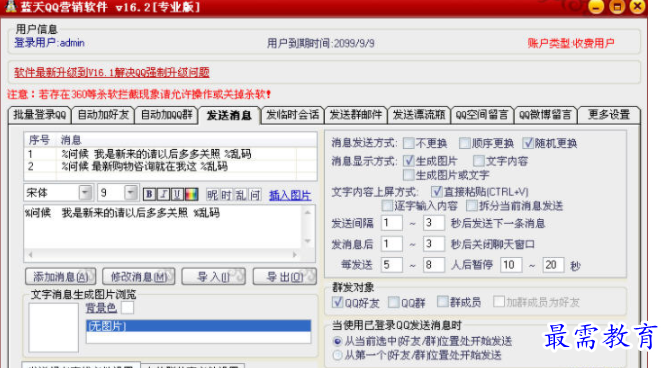
Task: Open the font size 9 dropdown
Action: tap(131, 192)
